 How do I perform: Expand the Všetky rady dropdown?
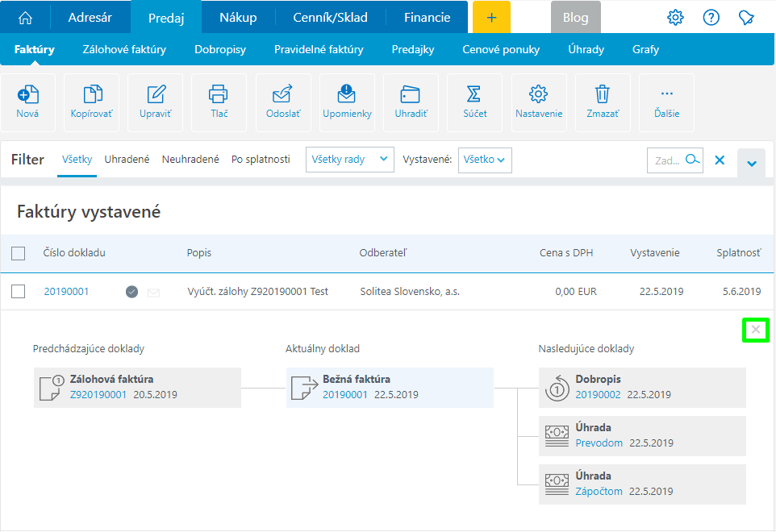click(x=349, y=160)
